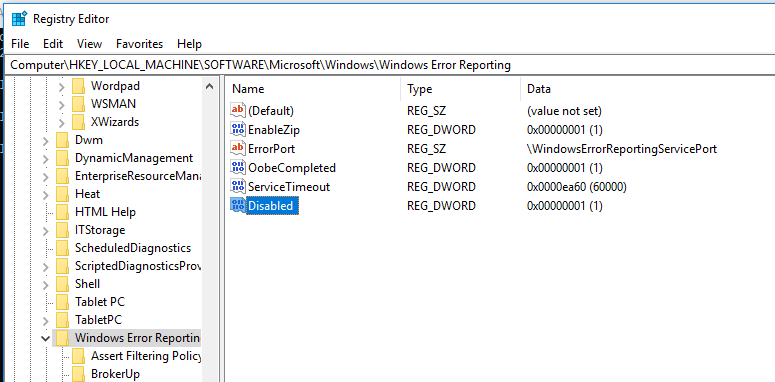Viewport: 775px width, 382px height.
Task: Select the Assert Filtering Policy folder icon
Action: click(x=78, y=356)
